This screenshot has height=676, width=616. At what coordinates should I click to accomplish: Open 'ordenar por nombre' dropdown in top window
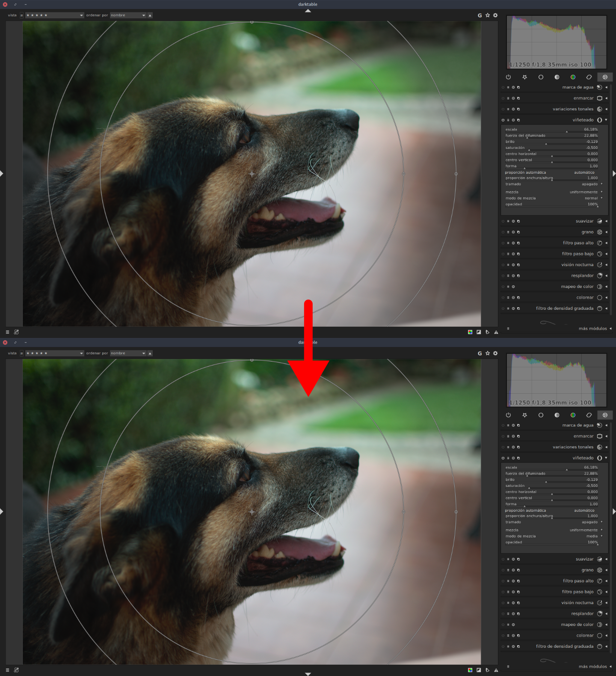point(128,15)
